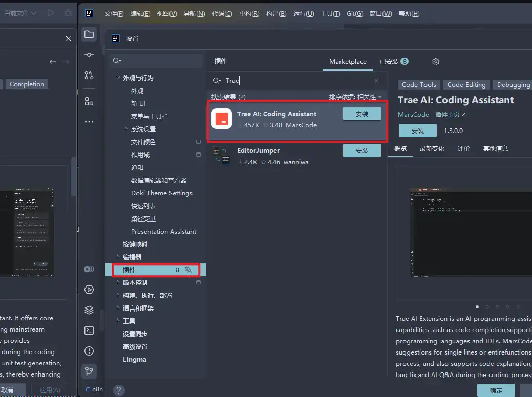
Task: Open the Problems tool window icon
Action: [89, 351]
